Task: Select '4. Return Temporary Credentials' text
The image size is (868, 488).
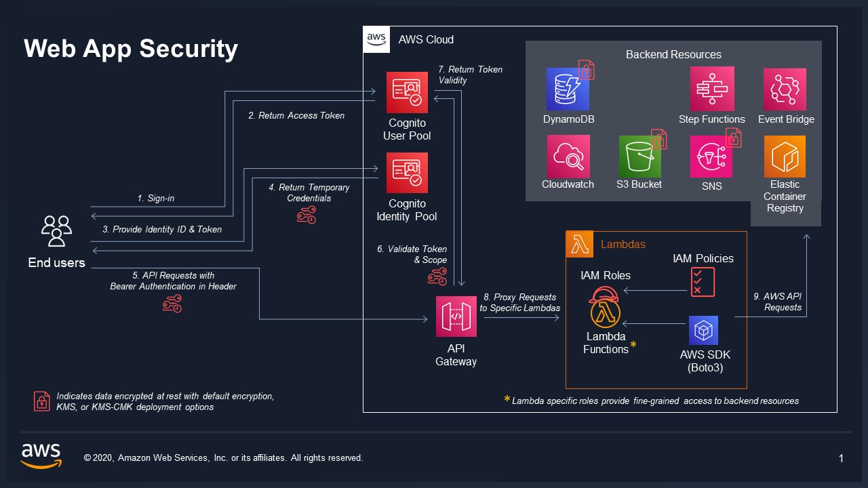Action: tap(309, 192)
